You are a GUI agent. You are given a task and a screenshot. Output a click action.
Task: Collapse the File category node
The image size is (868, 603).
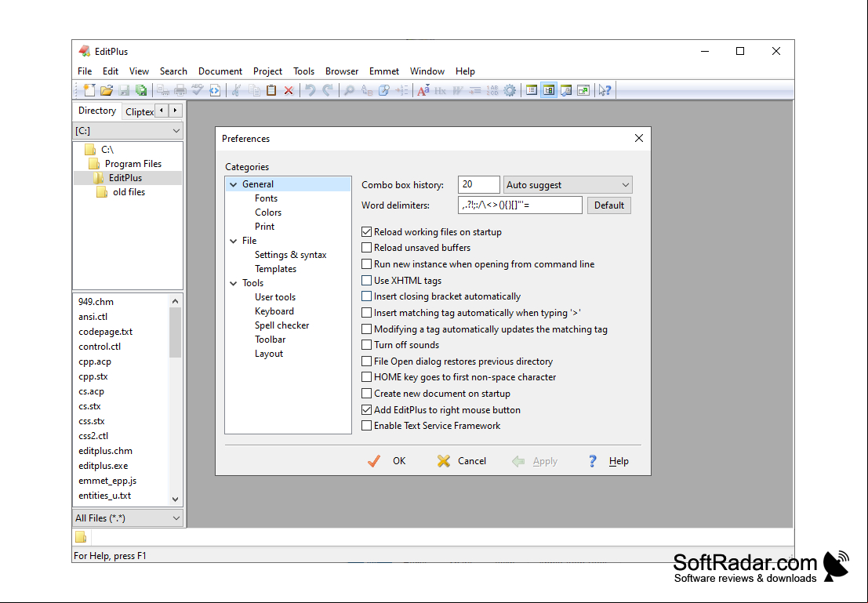point(234,241)
